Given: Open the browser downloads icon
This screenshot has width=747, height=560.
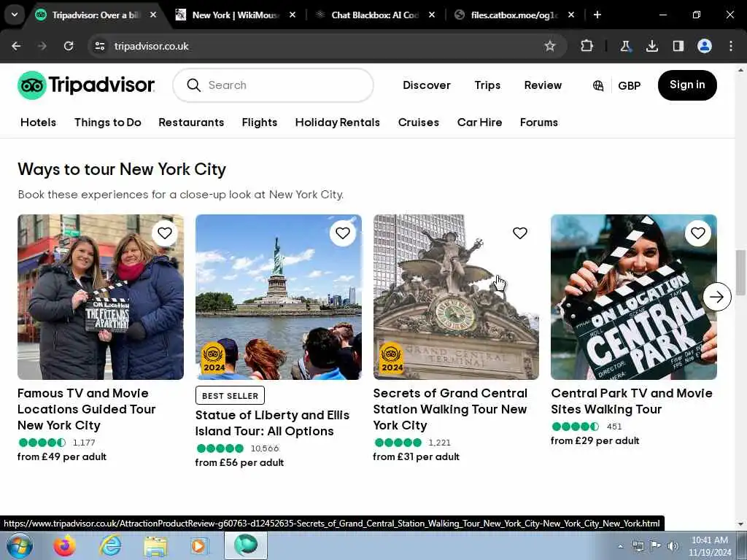Looking at the screenshot, I should pos(651,46).
